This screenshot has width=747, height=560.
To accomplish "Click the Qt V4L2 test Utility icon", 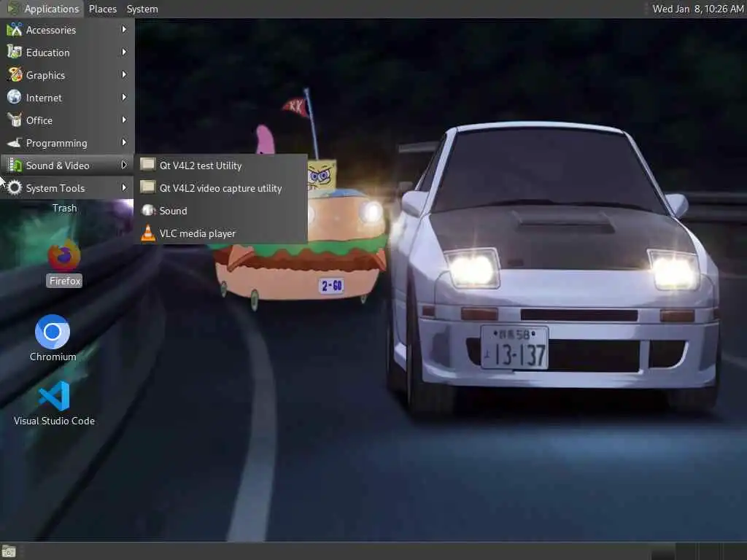I will click(x=147, y=165).
